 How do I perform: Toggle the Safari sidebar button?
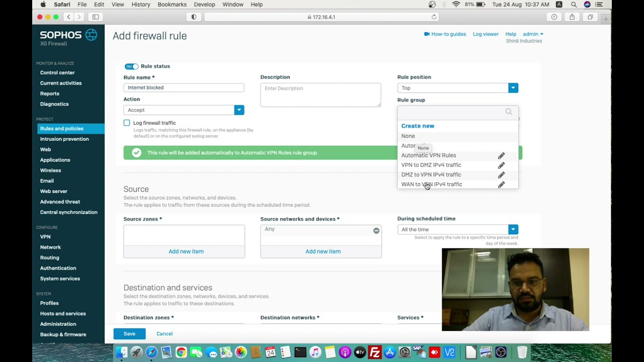[x=96, y=17]
